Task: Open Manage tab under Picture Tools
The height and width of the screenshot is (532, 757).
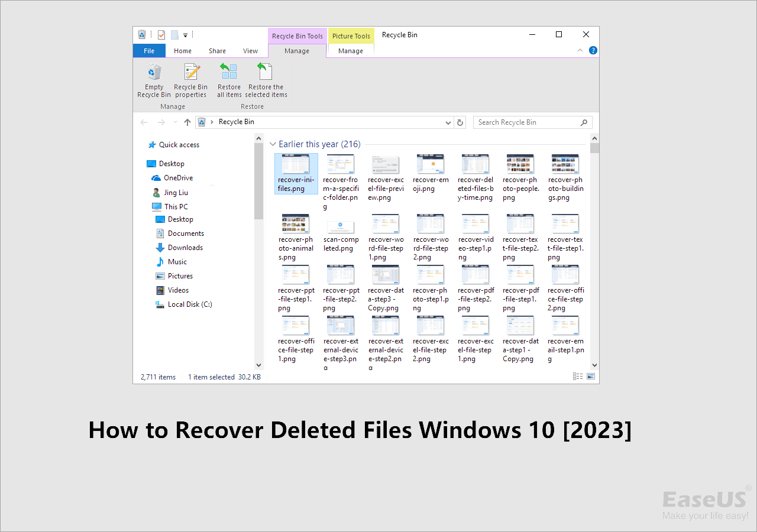Action: point(351,51)
